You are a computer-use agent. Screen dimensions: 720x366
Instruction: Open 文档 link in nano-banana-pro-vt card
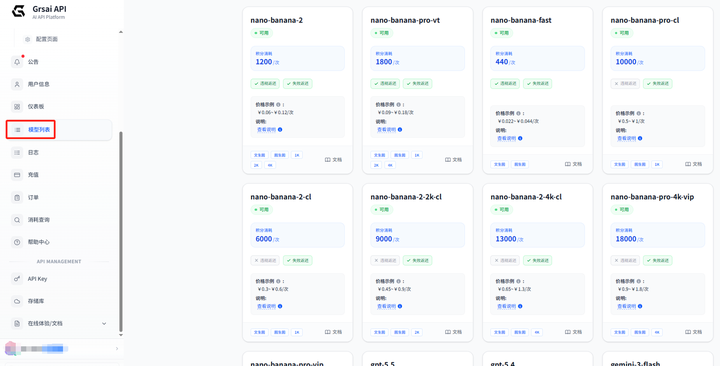[x=454, y=160]
